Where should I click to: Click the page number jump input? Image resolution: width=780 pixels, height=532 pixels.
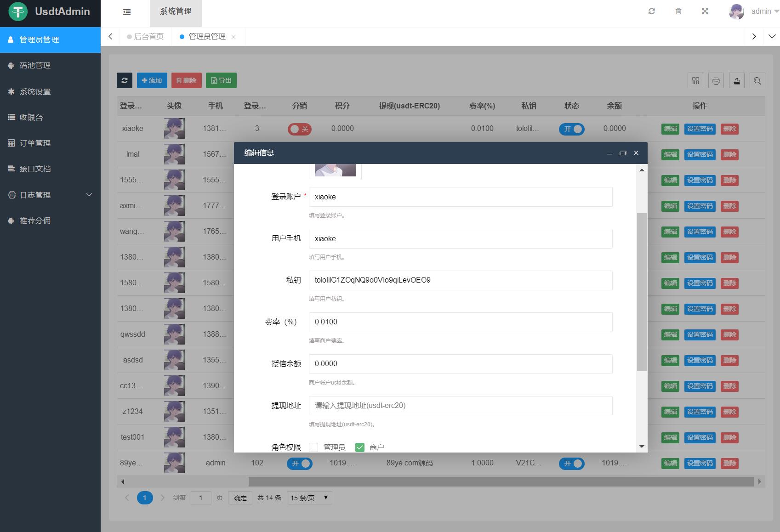pyautogui.click(x=201, y=498)
